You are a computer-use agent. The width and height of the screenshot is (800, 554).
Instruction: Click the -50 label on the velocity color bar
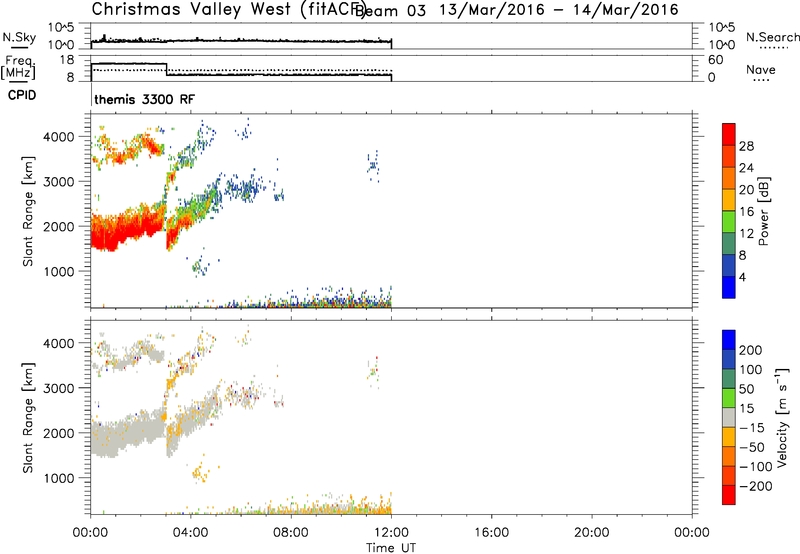point(752,447)
